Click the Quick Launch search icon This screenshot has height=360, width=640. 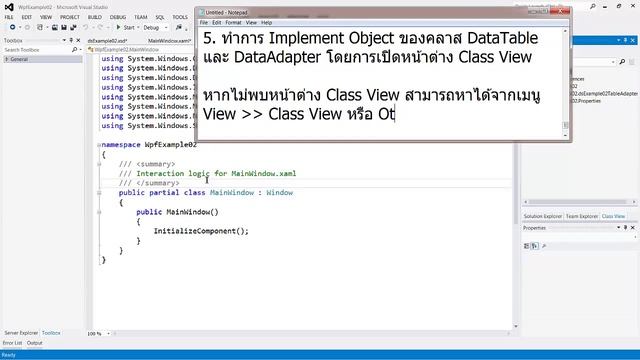pos(593,7)
